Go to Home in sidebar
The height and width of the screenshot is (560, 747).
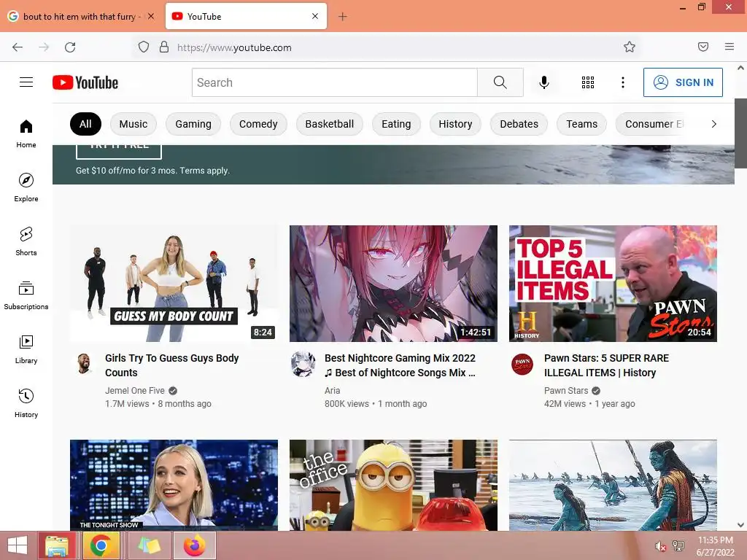coord(26,134)
